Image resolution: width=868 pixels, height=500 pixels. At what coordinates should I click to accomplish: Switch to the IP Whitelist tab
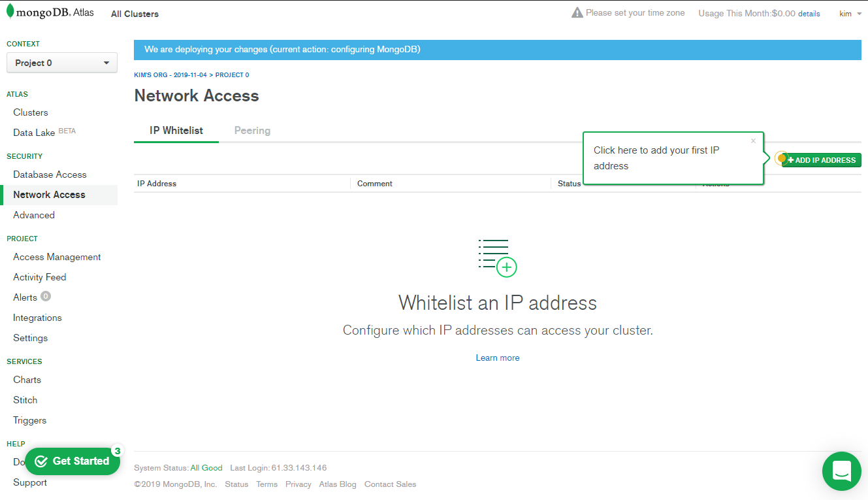tap(176, 131)
